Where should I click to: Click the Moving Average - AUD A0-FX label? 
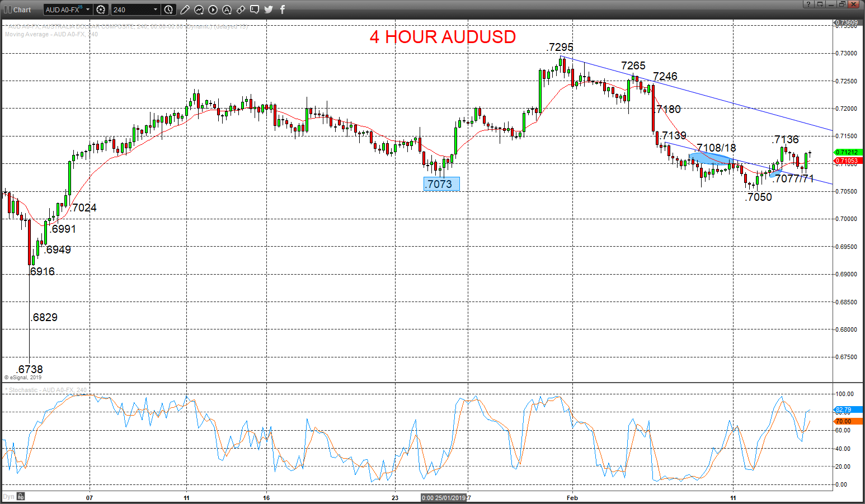51,34
